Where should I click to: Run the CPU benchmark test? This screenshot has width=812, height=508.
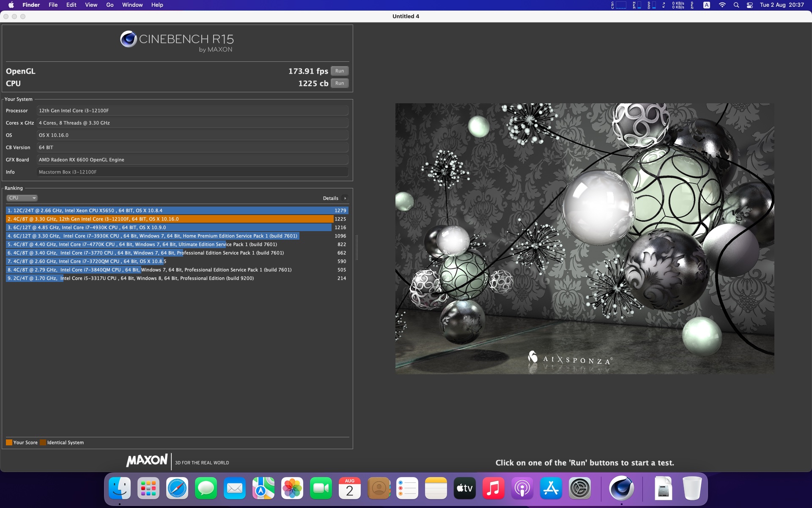[340, 83]
